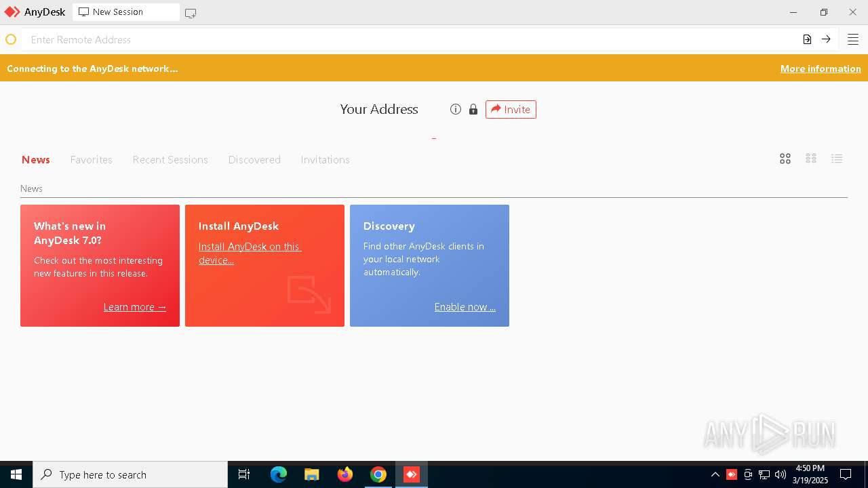868x488 pixels.
Task: Open the Windows Start menu
Action: [x=16, y=474]
